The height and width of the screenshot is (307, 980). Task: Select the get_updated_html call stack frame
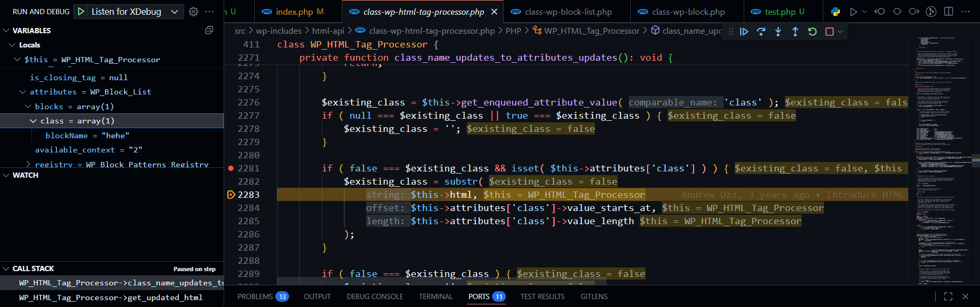pyautogui.click(x=111, y=298)
